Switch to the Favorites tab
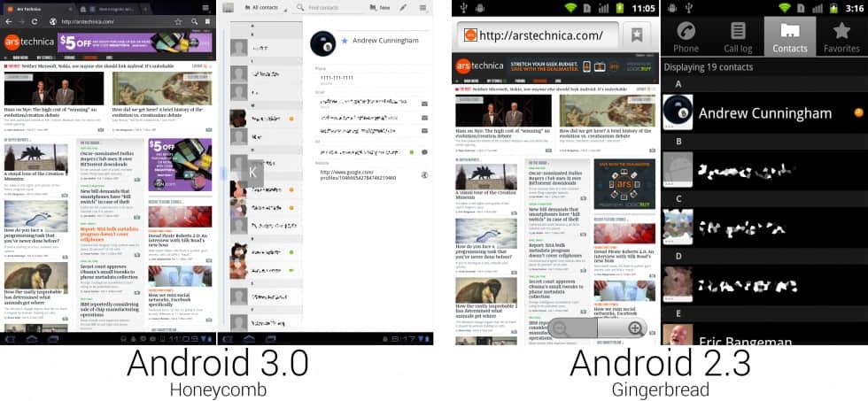The height and width of the screenshot is (401, 868). [x=841, y=36]
